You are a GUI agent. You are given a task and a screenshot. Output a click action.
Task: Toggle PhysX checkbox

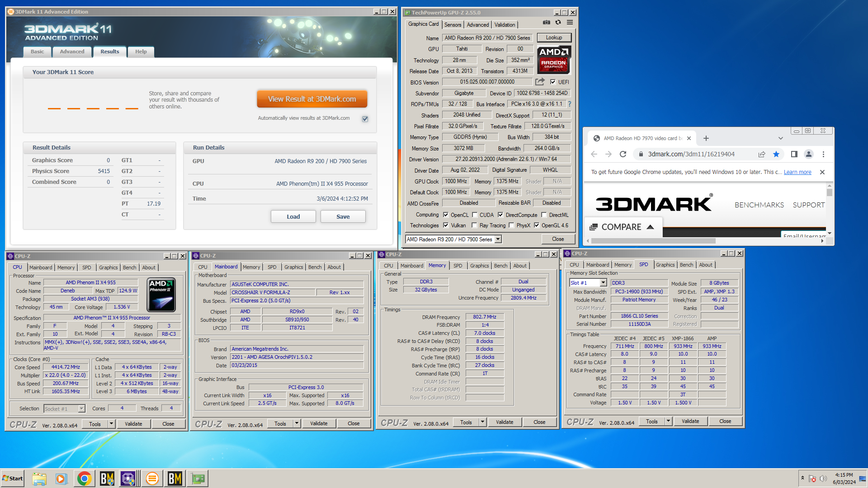pos(511,225)
